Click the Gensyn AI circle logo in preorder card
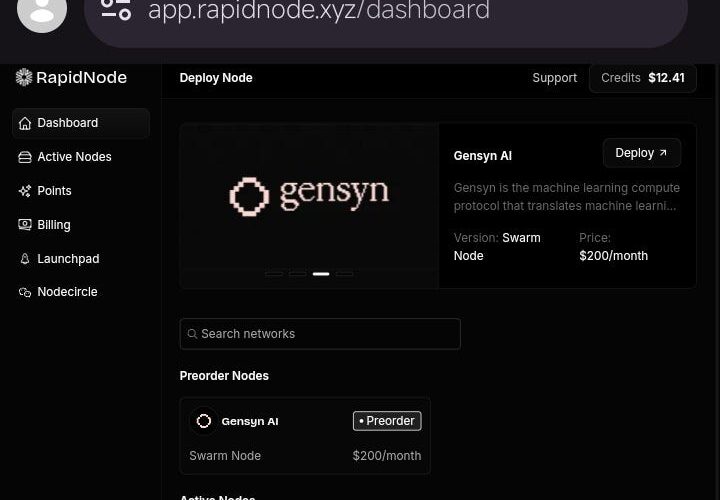The image size is (720, 500). click(204, 421)
